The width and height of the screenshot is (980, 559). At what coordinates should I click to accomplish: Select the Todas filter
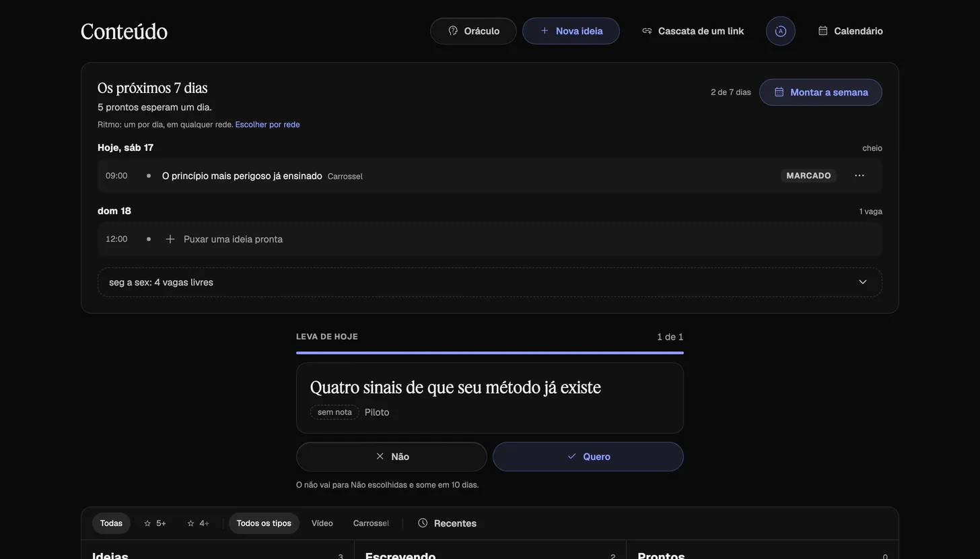111,523
